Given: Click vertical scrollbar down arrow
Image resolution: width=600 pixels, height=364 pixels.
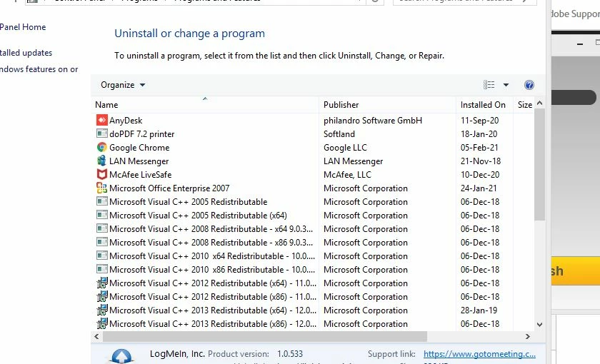Looking at the screenshot, I should [x=539, y=325].
